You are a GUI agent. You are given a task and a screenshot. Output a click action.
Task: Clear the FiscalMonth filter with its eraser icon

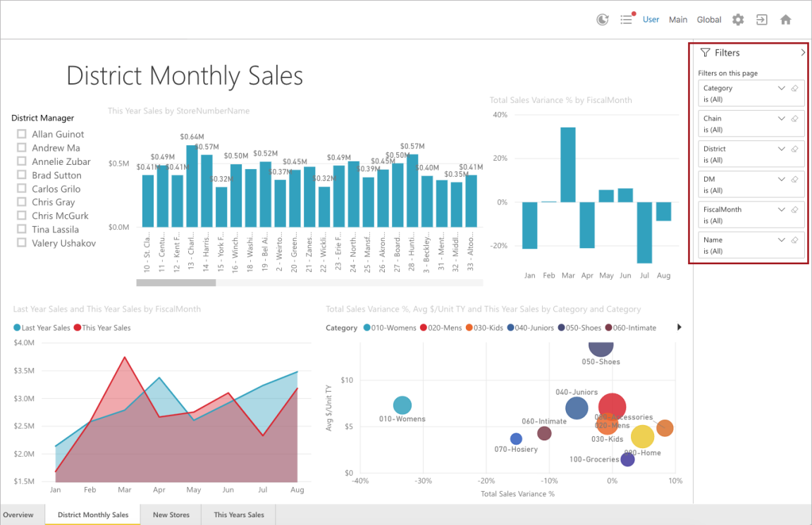tap(795, 209)
